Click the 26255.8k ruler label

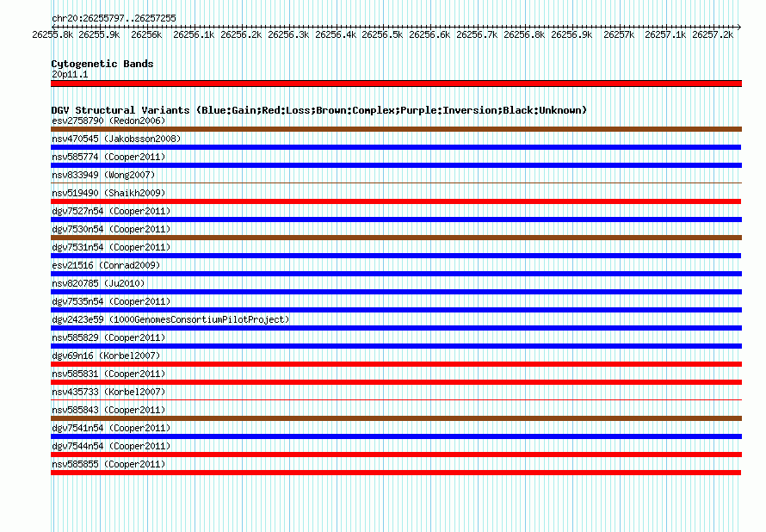click(x=53, y=34)
